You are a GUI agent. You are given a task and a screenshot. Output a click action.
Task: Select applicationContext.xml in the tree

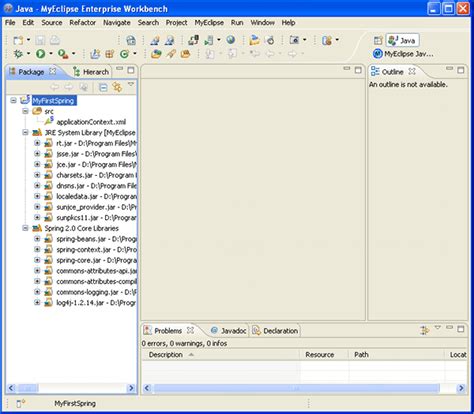[x=91, y=122]
